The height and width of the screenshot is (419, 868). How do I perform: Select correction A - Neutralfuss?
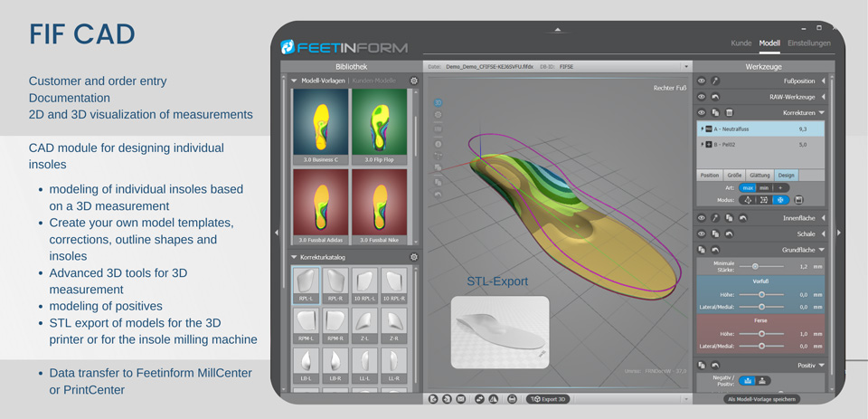click(760, 129)
